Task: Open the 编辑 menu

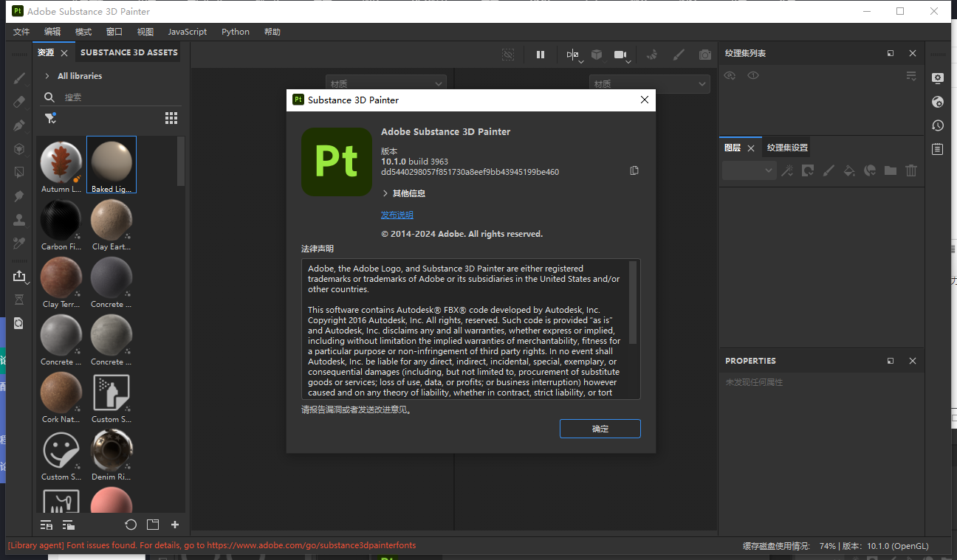Action: pos(52,32)
